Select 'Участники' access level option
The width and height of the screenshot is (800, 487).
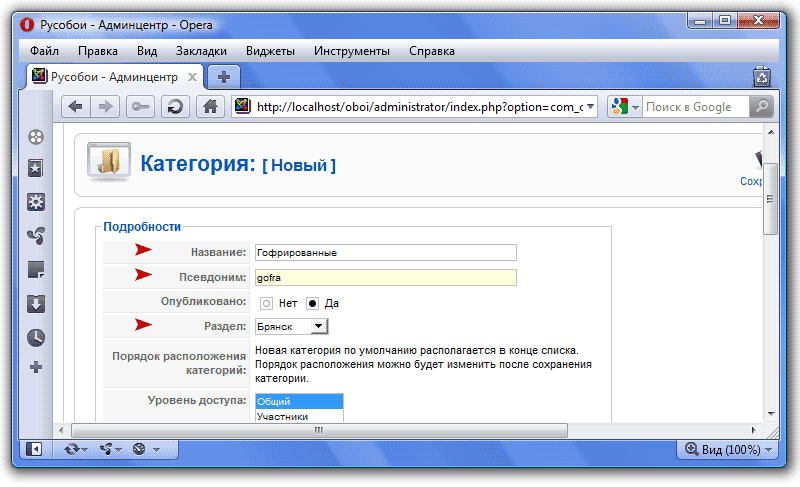click(x=283, y=416)
